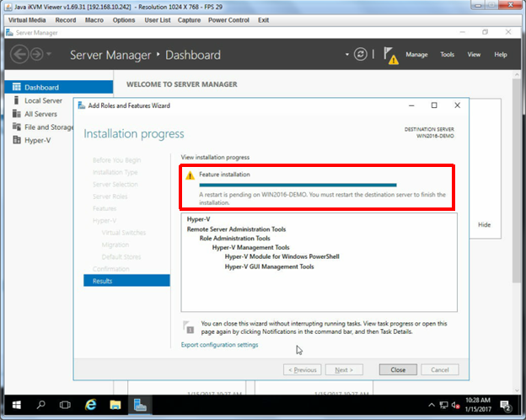The image size is (526, 420).
Task: Click the Add Roles wizard title icon
Action: coord(82,105)
